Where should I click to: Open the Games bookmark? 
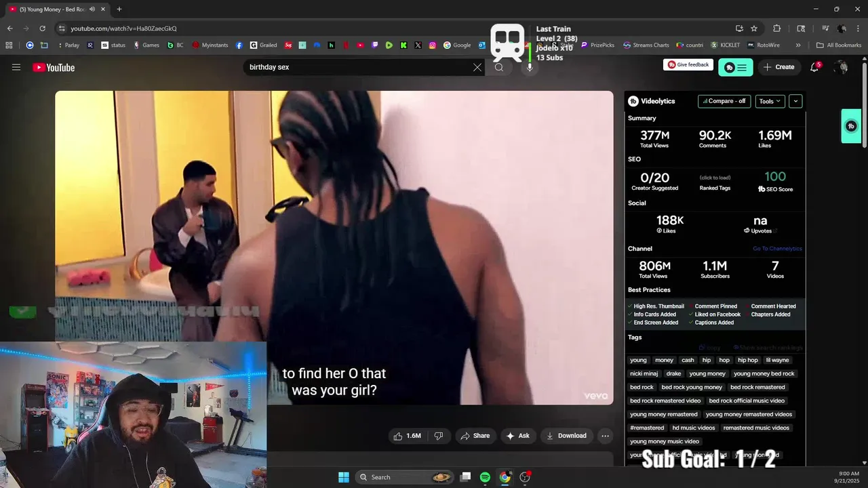pos(146,45)
